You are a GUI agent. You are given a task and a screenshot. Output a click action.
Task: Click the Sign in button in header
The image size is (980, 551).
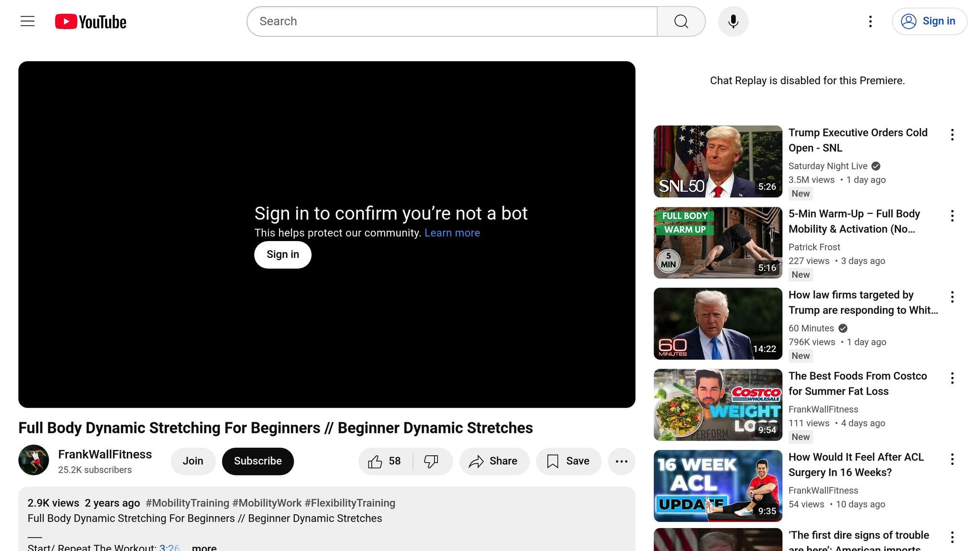[x=929, y=21]
